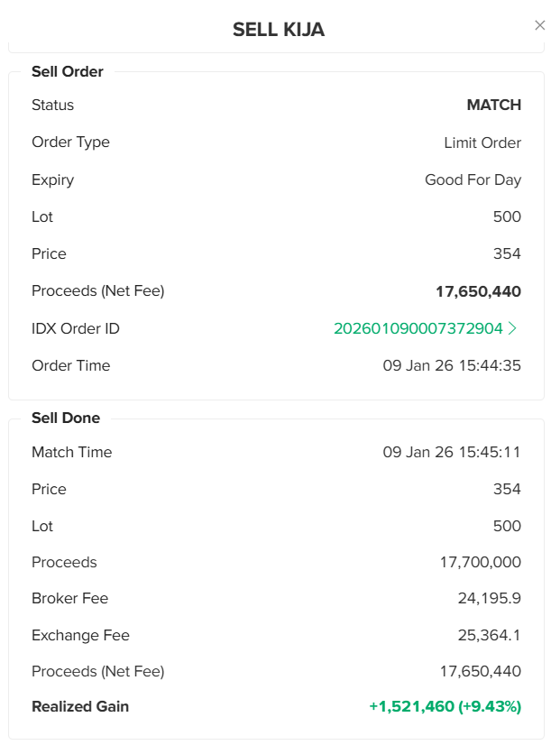Click the Proceeds value 17,700,000
560x754 pixels.
click(x=480, y=562)
